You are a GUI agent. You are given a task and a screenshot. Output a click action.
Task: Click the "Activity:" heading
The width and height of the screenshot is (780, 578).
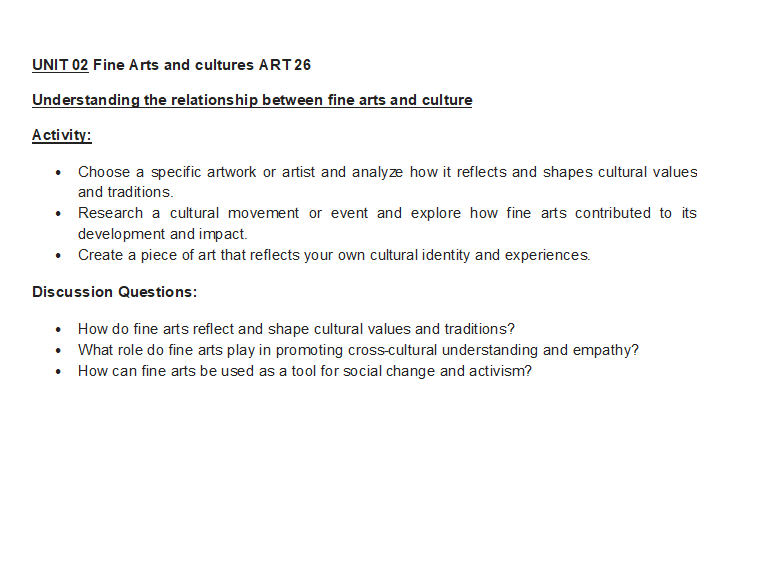62,135
